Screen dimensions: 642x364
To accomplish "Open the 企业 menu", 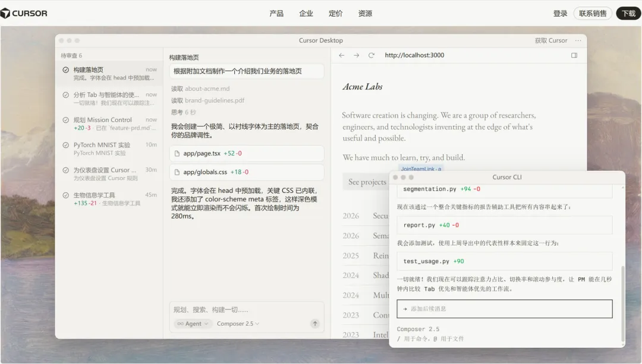I will tap(306, 14).
